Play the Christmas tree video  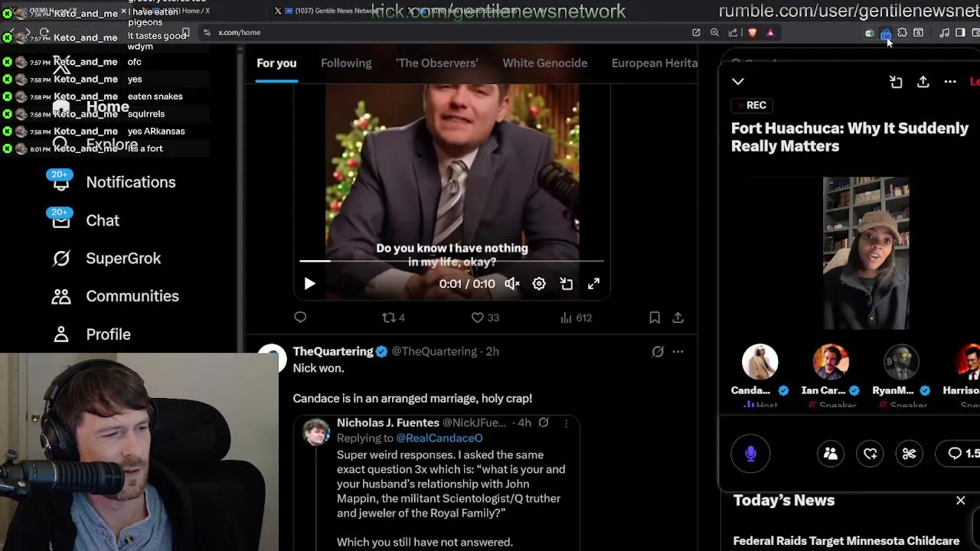[x=309, y=284]
